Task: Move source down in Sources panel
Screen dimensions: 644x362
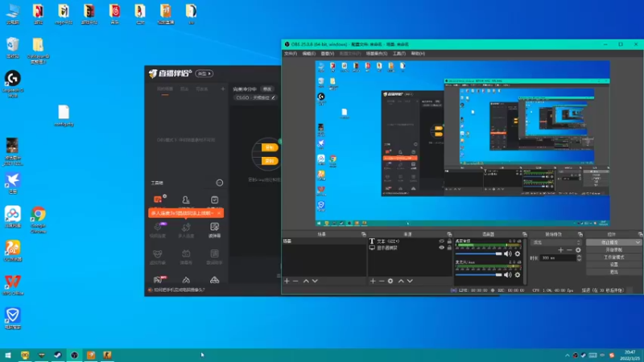Action: 410,281
